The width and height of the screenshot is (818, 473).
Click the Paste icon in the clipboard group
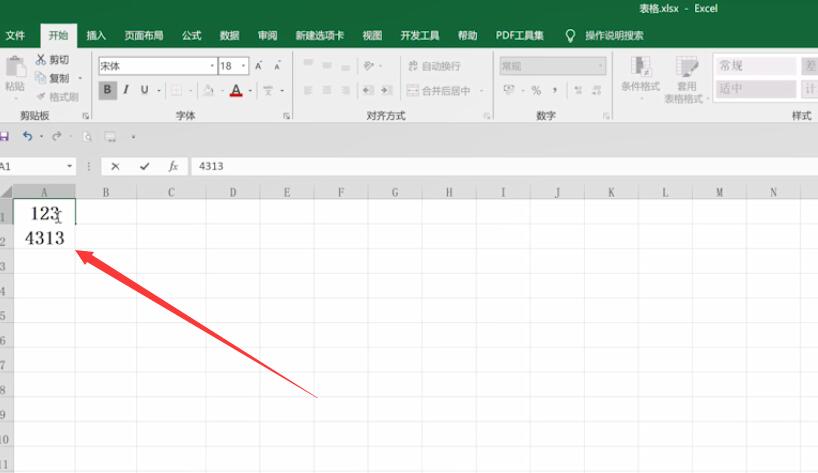(x=15, y=67)
